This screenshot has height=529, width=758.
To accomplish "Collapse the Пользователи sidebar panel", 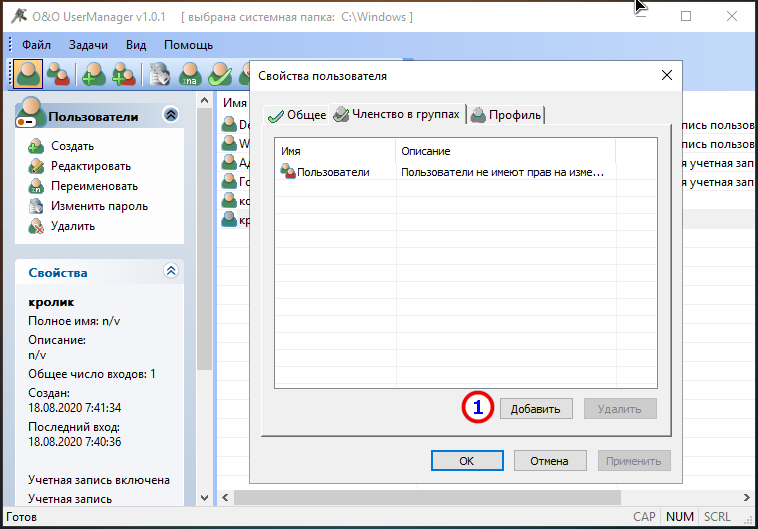I will click(171, 115).
